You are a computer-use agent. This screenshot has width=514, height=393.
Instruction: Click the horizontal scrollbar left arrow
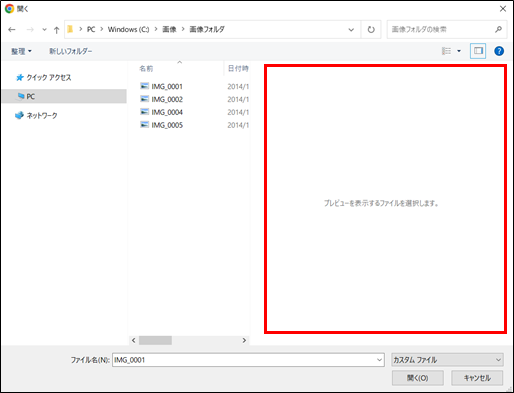point(134,340)
